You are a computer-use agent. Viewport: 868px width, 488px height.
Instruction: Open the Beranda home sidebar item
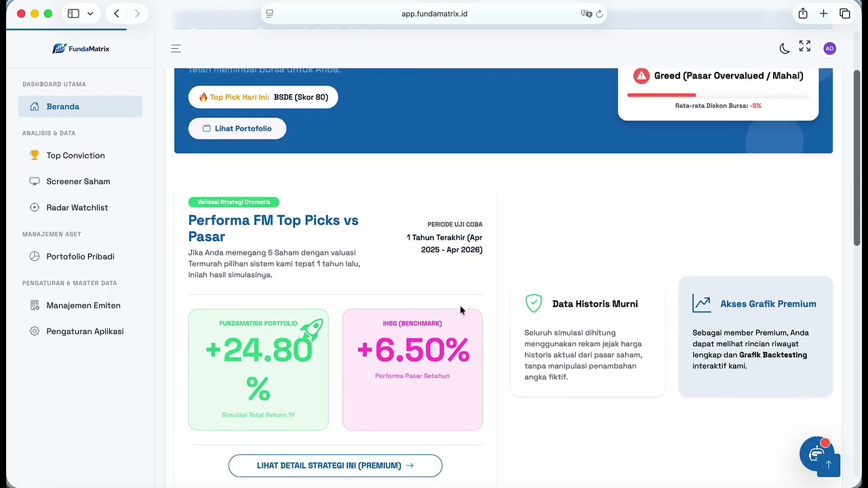[80, 106]
